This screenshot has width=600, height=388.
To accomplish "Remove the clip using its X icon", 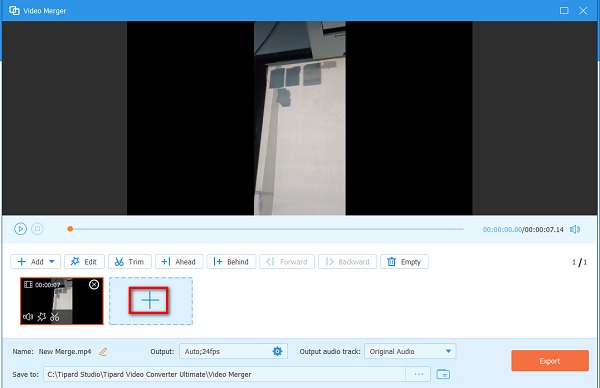I will [x=94, y=284].
